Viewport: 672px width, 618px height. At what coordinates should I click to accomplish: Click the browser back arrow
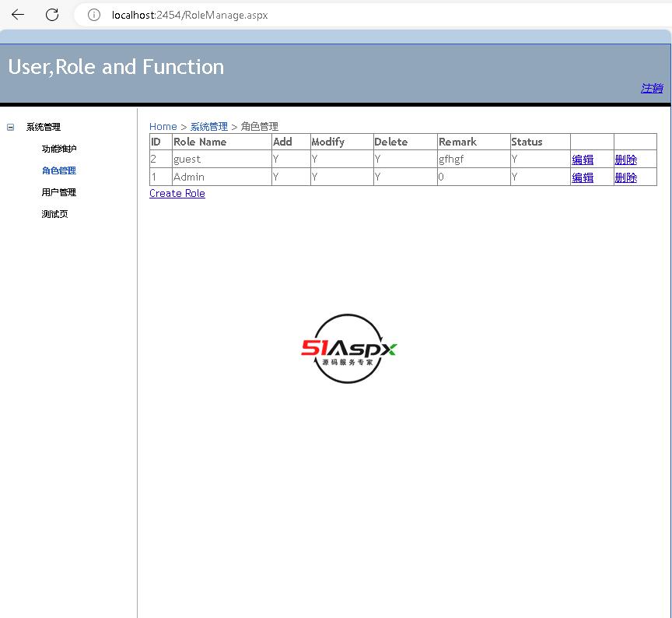coord(18,15)
